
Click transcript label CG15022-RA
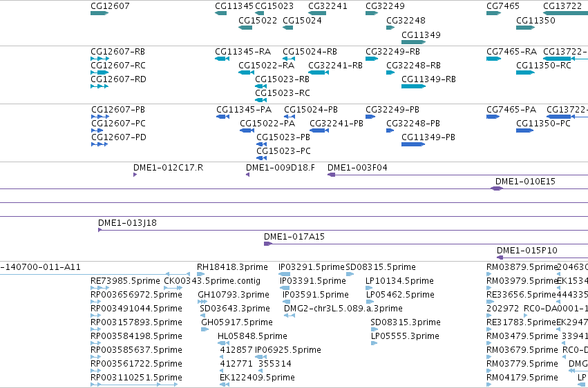(x=266, y=65)
